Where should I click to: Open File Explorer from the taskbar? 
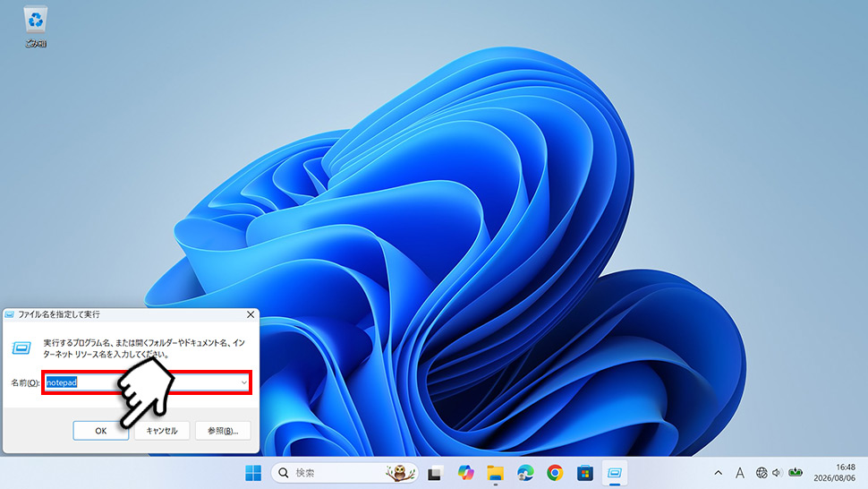[x=495, y=473]
